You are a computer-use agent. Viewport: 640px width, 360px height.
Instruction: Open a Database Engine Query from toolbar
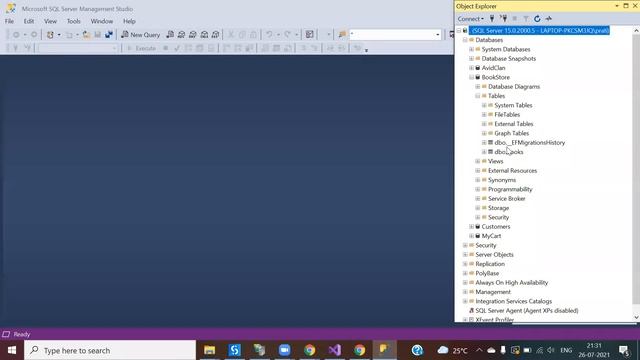point(170,35)
